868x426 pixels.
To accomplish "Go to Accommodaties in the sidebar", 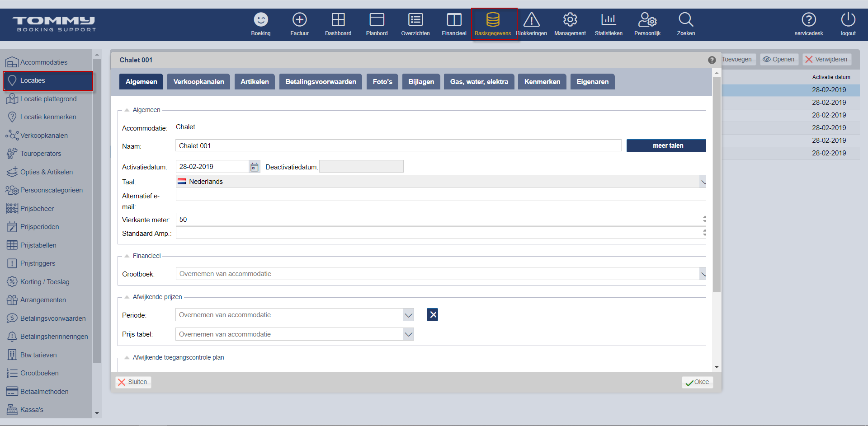I will click(47, 62).
